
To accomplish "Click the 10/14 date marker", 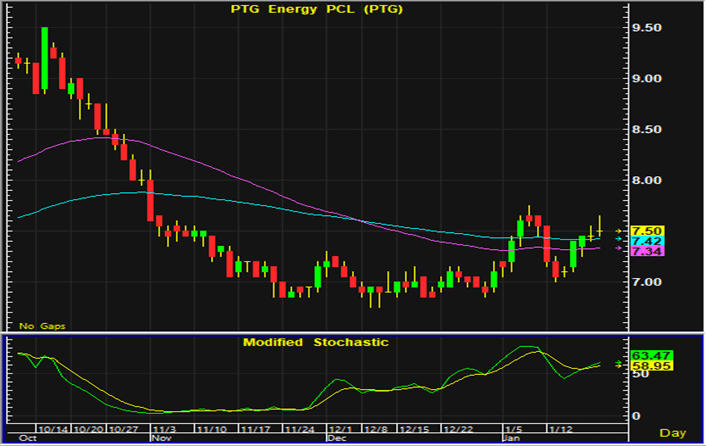I will pyautogui.click(x=53, y=429).
